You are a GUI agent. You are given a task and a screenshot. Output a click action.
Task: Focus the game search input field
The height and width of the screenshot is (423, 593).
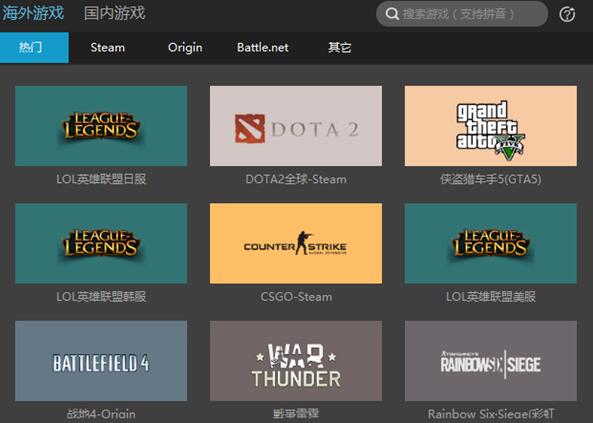(x=462, y=14)
